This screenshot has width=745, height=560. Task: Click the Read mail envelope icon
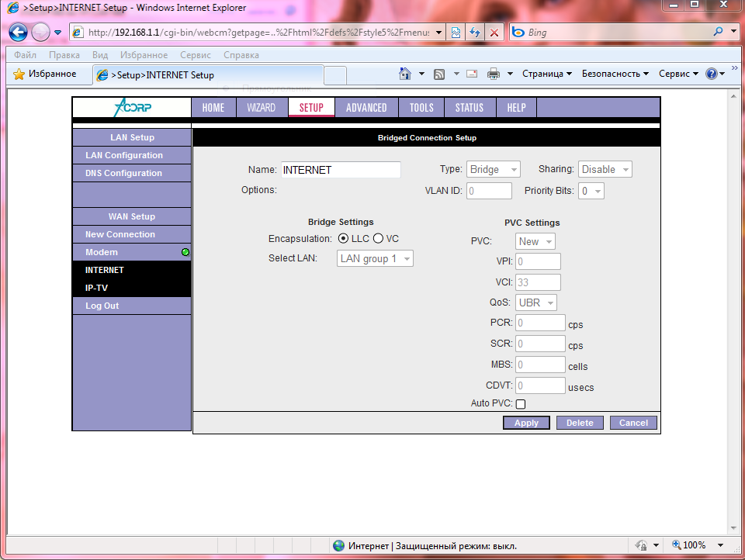tap(471, 74)
